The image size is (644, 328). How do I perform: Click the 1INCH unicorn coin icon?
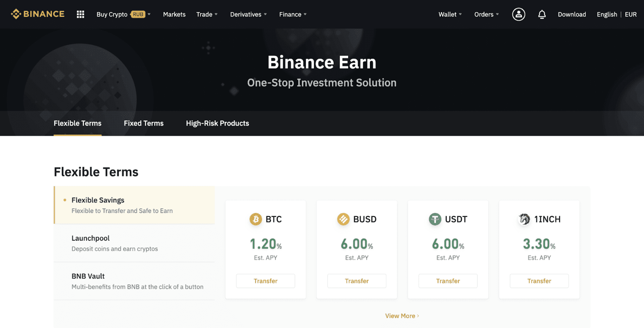click(x=524, y=219)
